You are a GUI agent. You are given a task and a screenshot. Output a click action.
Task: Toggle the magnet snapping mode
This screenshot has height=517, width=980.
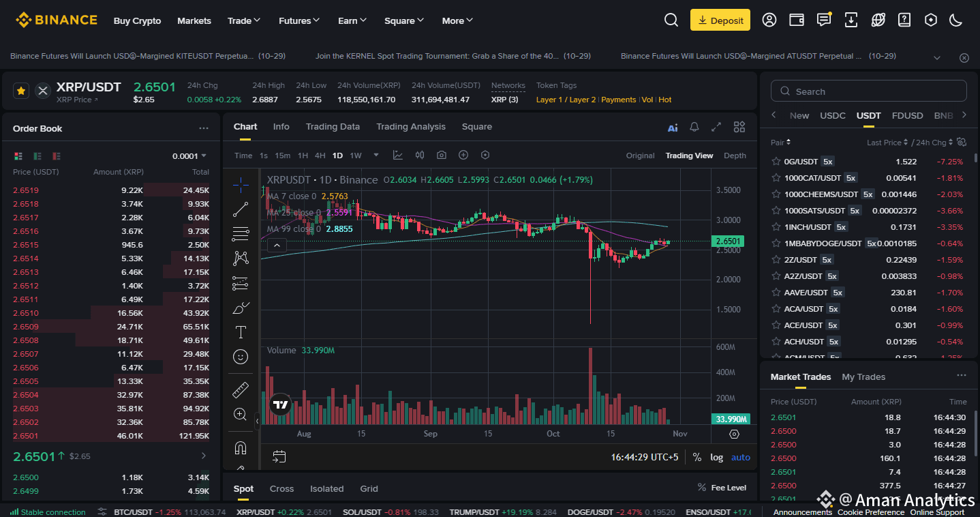pos(241,448)
